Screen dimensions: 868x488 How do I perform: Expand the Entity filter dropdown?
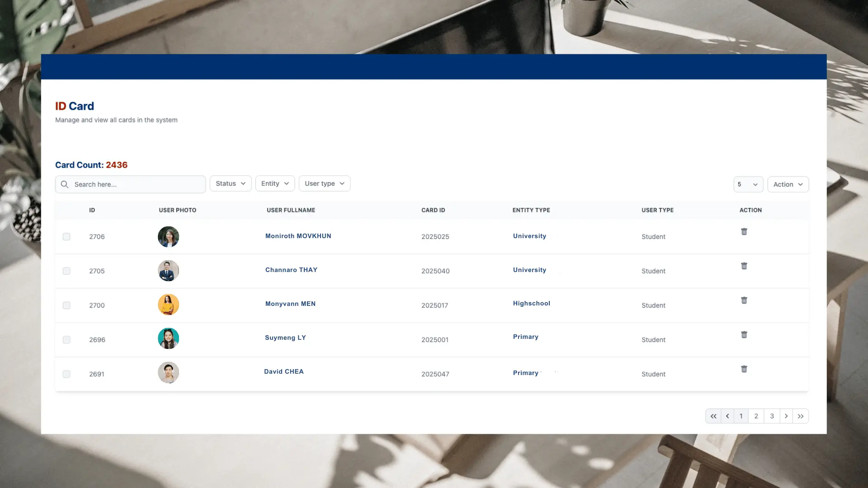[x=275, y=183]
